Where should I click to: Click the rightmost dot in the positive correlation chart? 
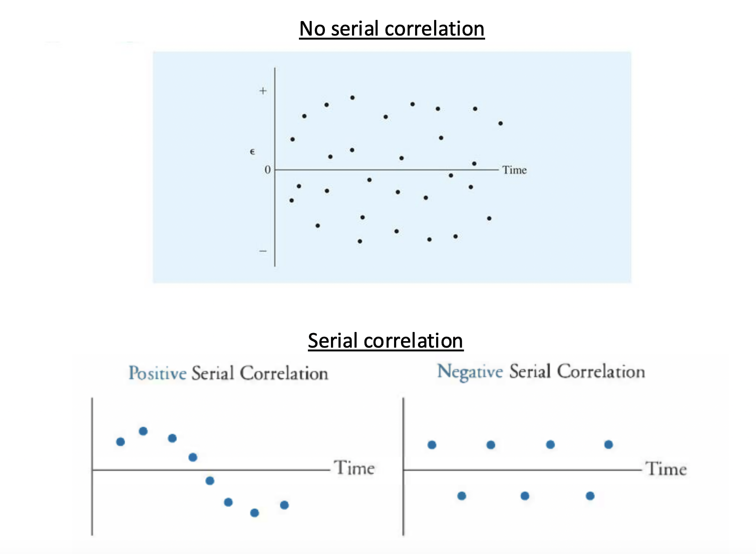[284, 505]
